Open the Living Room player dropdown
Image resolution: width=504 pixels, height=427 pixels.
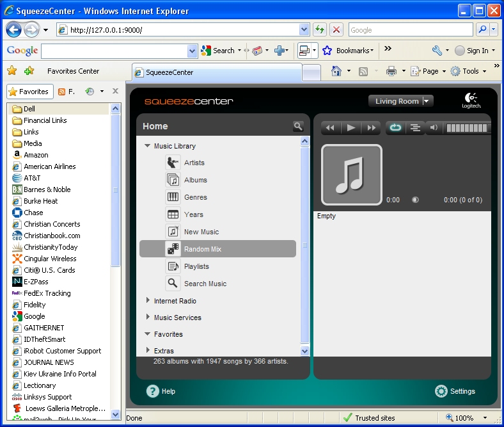click(x=401, y=101)
